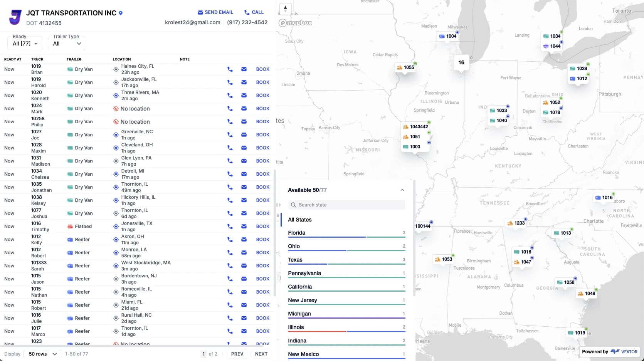Click the phone icon in Brian's 1019 row
Image resolution: width=644 pixels, height=361 pixels.
[230, 69]
